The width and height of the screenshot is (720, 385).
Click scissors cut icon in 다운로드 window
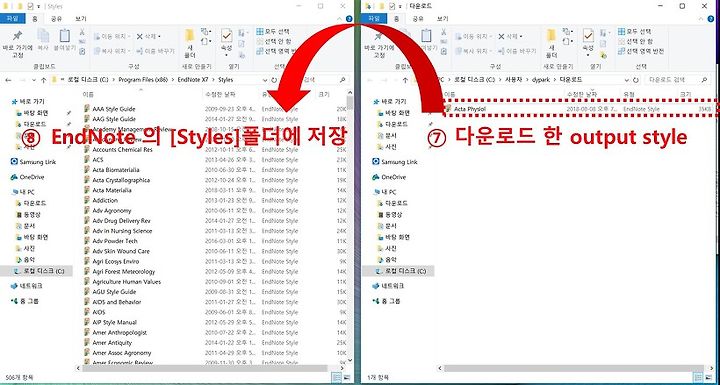tap(444, 32)
